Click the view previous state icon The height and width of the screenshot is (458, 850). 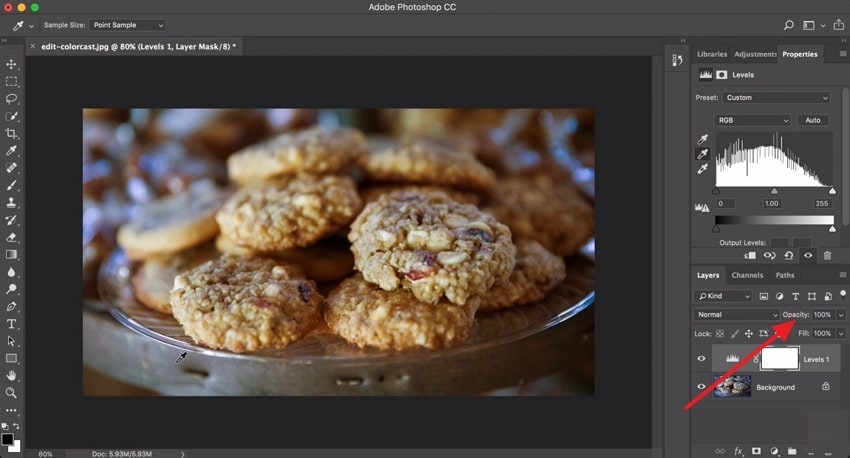point(769,255)
